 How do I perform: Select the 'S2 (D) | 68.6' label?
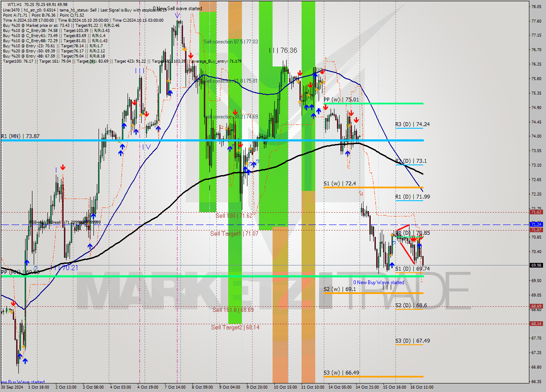pos(411,306)
